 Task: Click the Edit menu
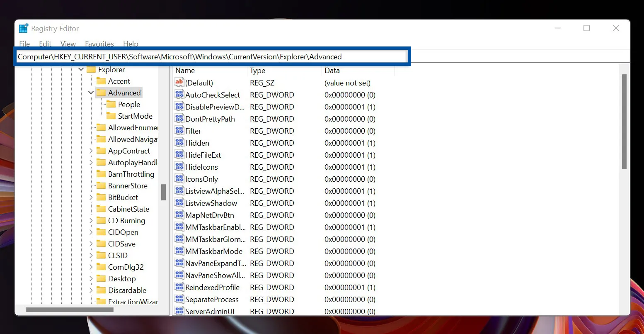coord(45,44)
